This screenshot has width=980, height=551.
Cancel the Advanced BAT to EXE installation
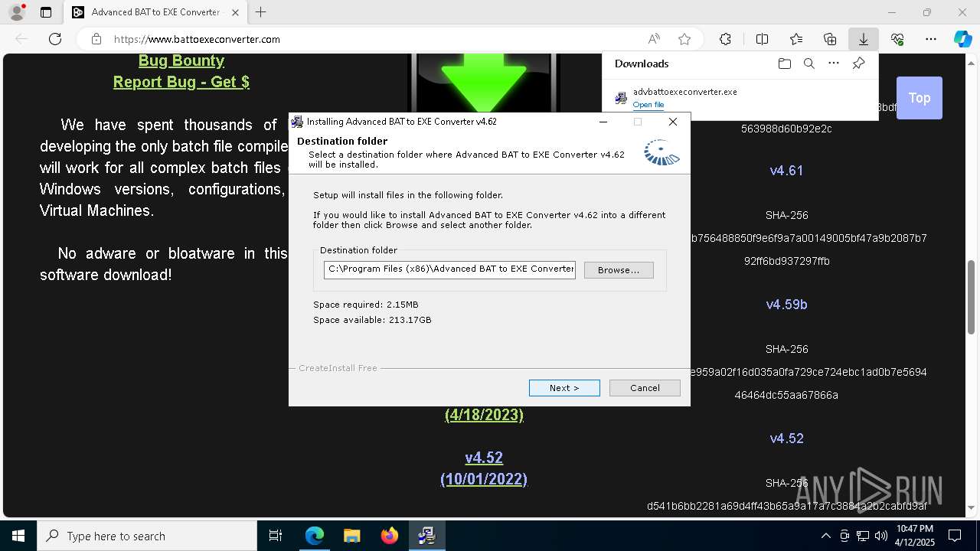click(645, 388)
